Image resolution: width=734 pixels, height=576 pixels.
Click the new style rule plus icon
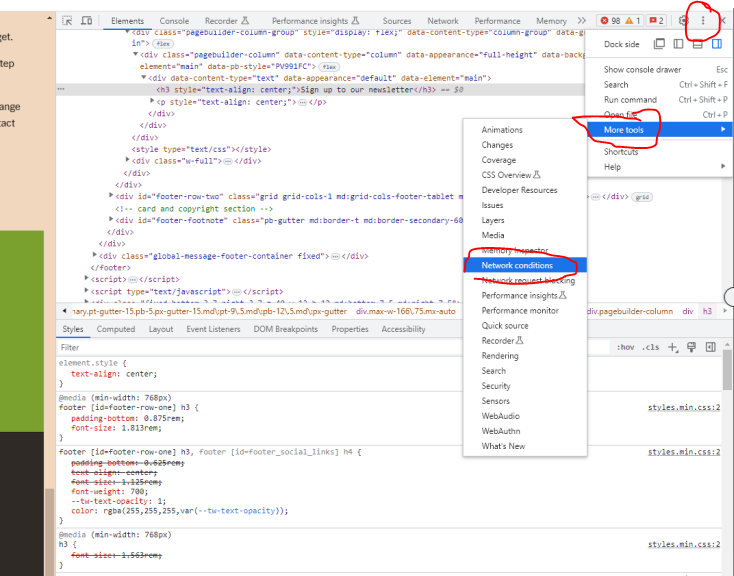[673, 347]
